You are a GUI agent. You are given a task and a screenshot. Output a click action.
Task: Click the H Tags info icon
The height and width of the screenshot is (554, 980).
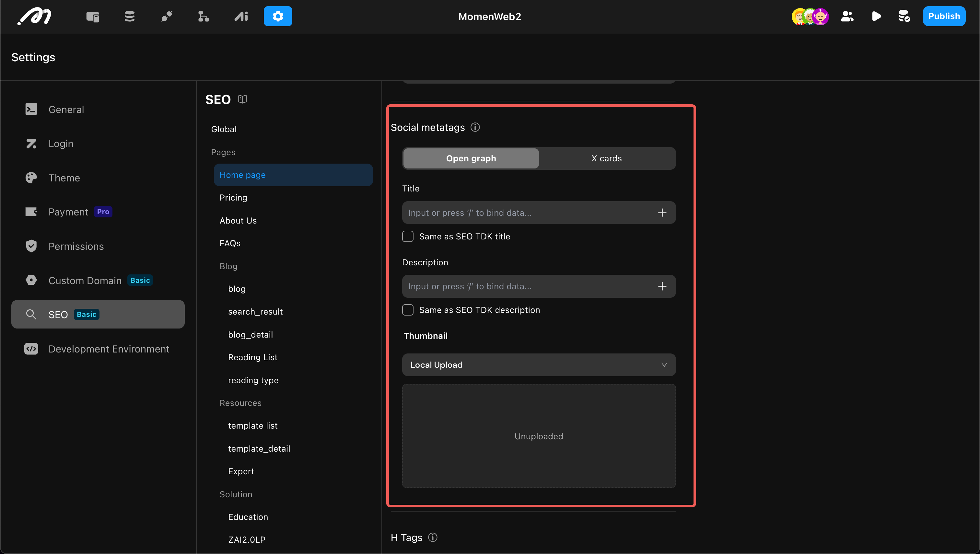point(433,537)
